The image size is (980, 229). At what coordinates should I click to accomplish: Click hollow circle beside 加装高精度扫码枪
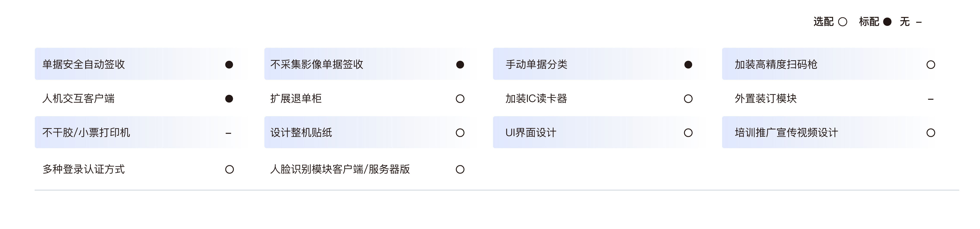(931, 64)
